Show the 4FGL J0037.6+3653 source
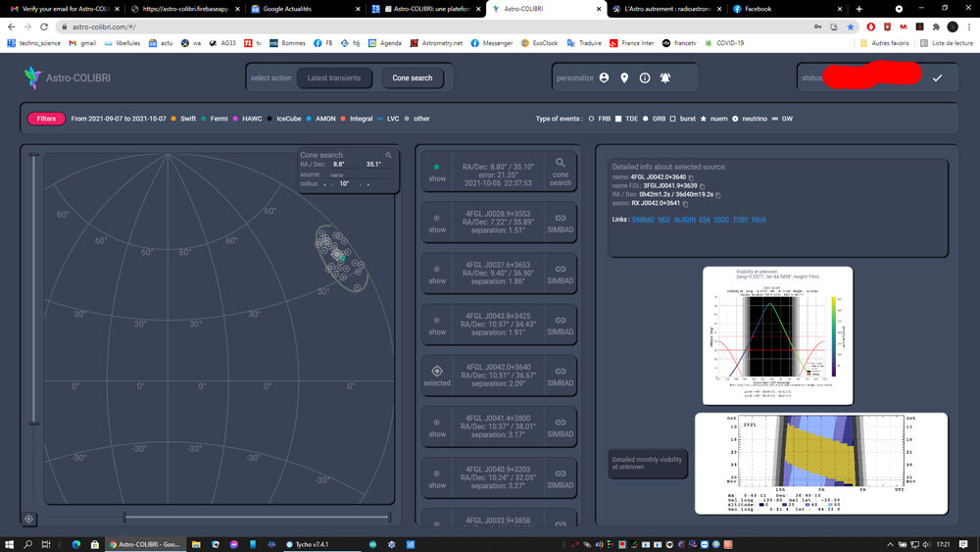 437,275
